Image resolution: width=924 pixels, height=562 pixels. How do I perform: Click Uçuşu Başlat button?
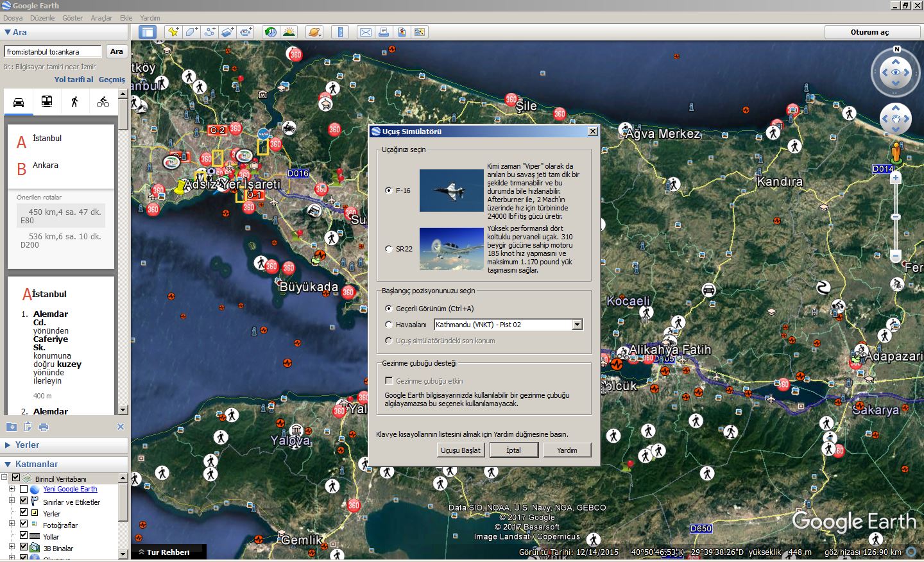point(460,450)
